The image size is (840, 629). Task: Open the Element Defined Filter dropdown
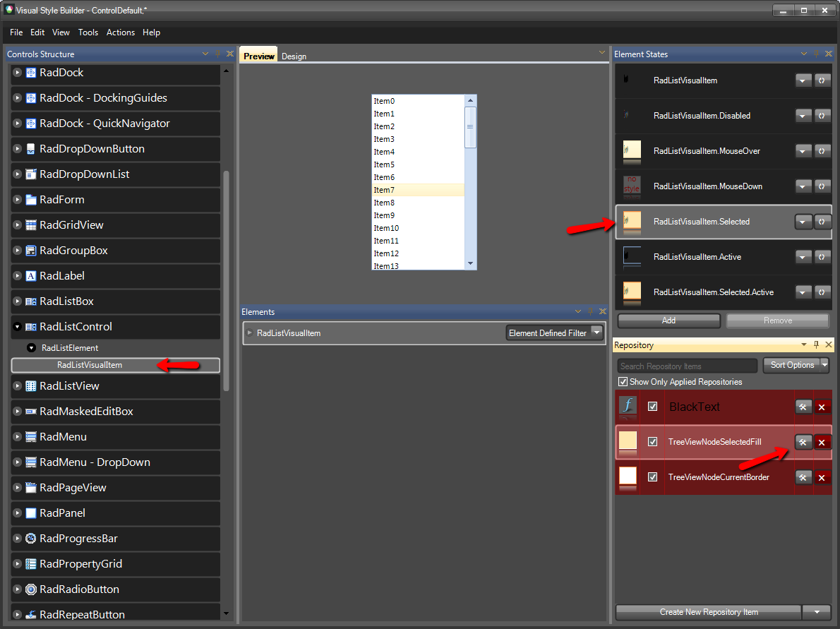click(596, 333)
